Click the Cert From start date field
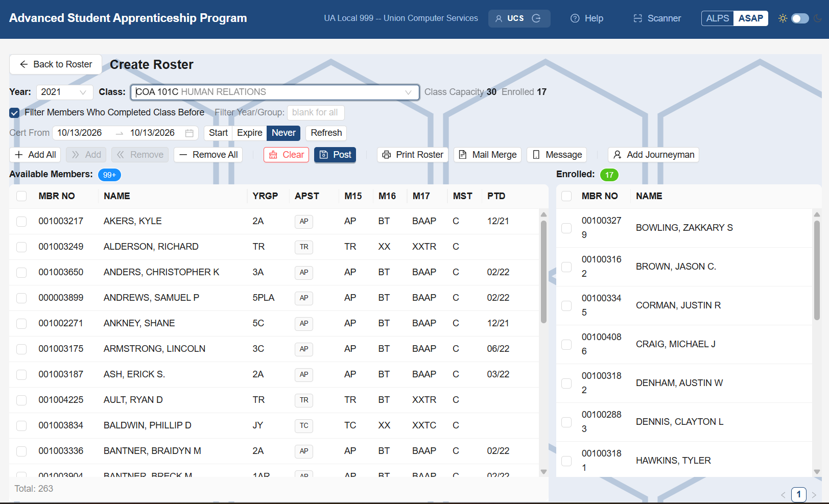This screenshot has width=829, height=504. 80,133
